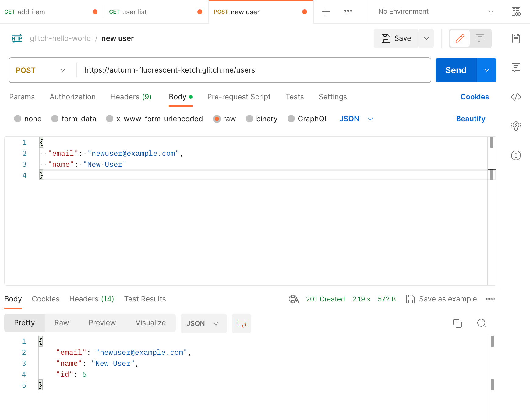Click the Cookies link
This screenshot has height=420, width=530.
475,97
